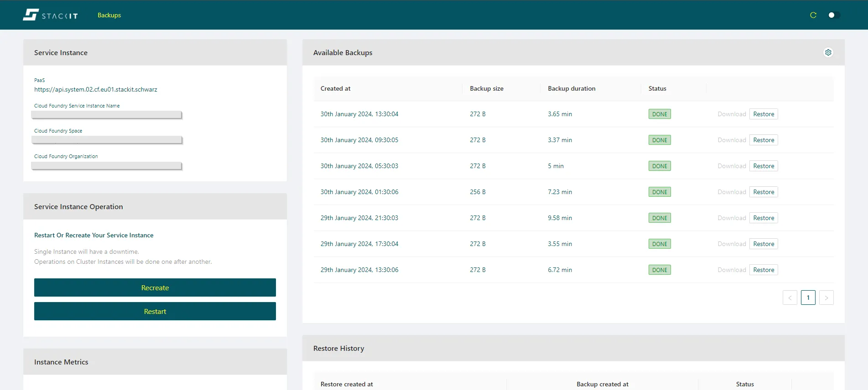Select page 1 in pagination
868x390 pixels.
click(x=808, y=298)
